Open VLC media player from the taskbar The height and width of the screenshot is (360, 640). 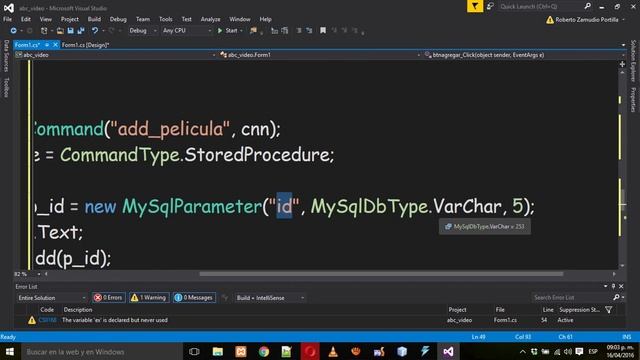tap(333, 351)
